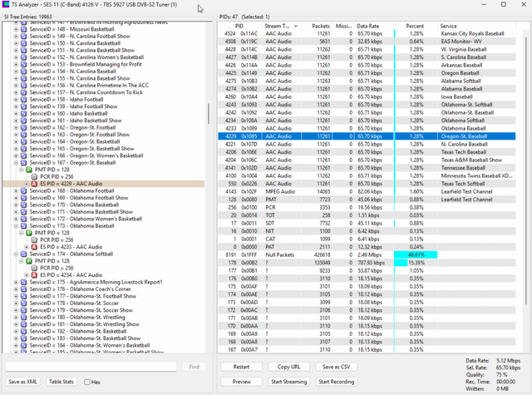
Task: Click the service icon for ServiceID 180 Oklahoma-St. Wrestling
Action: (x=24, y=318)
